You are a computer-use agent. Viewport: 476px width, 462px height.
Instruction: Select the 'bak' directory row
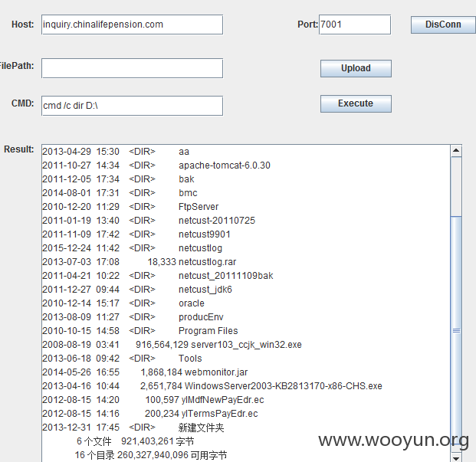[x=118, y=179]
